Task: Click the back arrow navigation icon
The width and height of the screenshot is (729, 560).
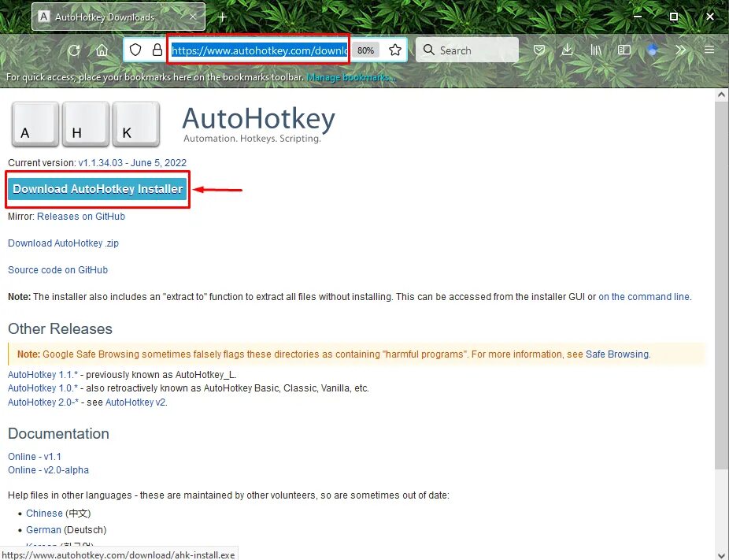Action: [x=18, y=50]
